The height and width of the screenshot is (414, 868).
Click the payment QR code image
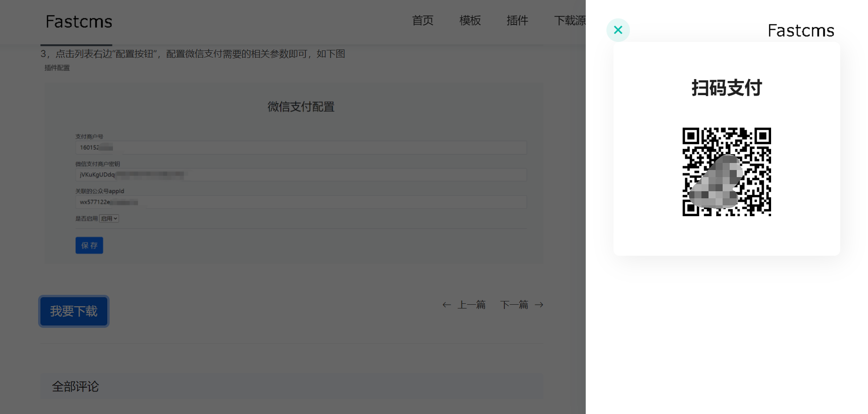click(727, 172)
